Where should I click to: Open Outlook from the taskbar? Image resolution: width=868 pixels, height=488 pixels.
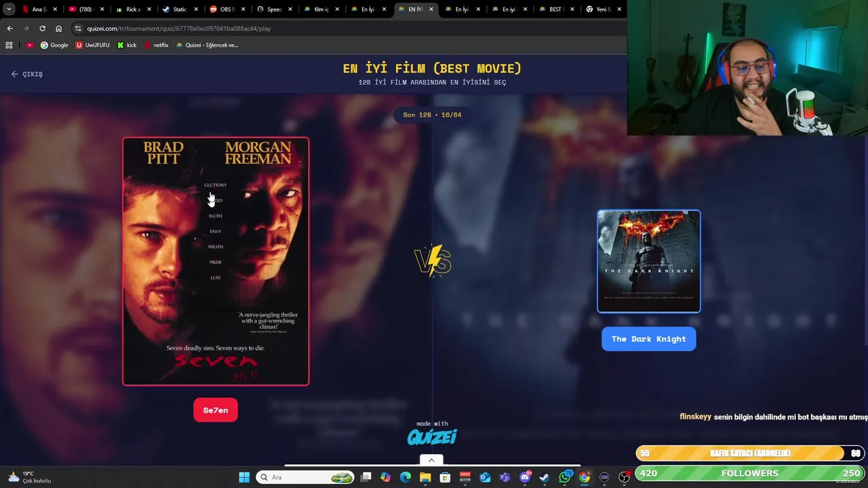485,477
